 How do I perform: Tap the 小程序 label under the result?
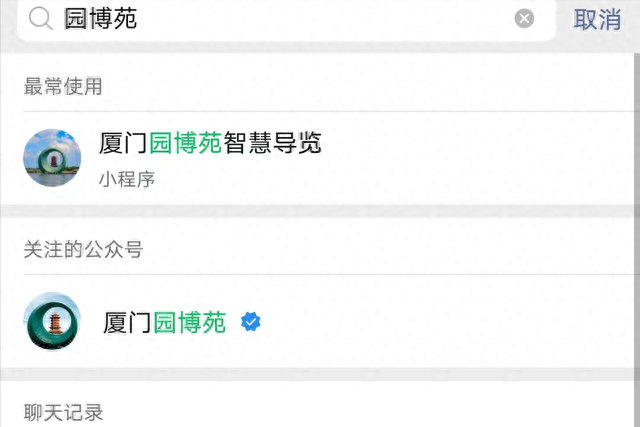(x=127, y=179)
